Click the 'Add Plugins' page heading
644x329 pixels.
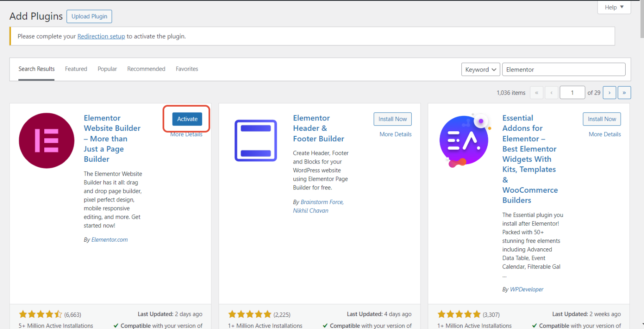tap(36, 16)
